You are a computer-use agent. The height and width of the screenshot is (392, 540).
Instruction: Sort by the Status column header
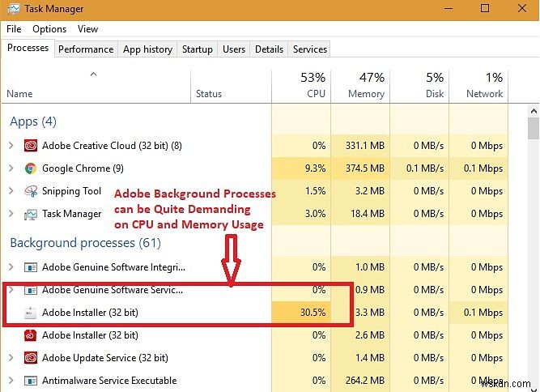coord(231,86)
